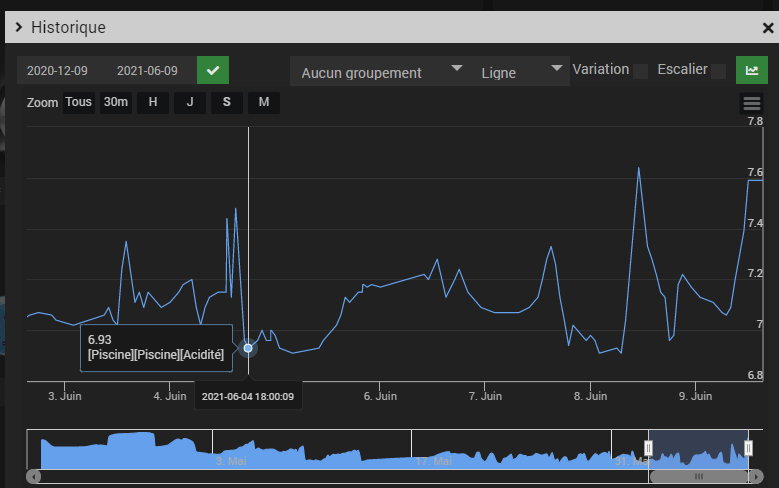Image resolution: width=779 pixels, height=488 pixels.
Task: Click left arrow of navigator scrollbar
Action: click(x=33, y=477)
